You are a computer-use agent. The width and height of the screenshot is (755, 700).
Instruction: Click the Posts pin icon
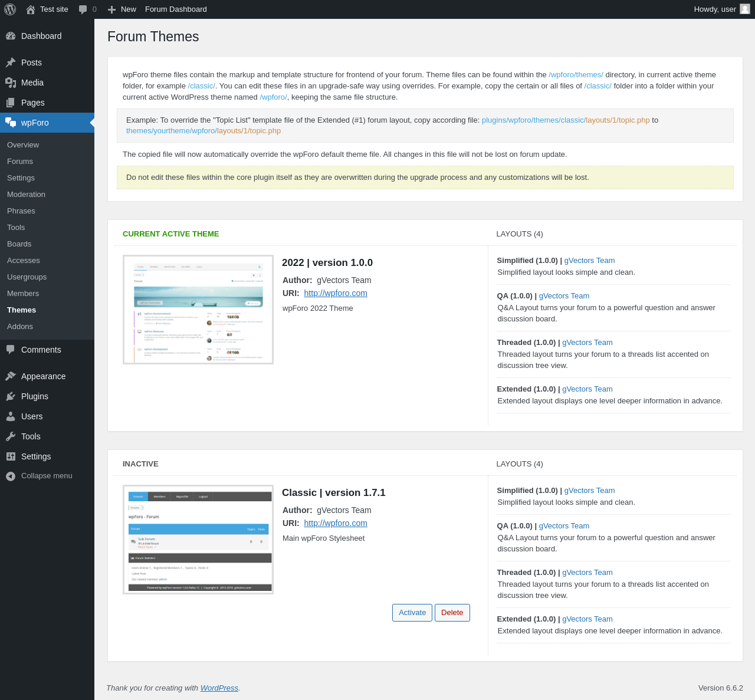click(x=11, y=63)
